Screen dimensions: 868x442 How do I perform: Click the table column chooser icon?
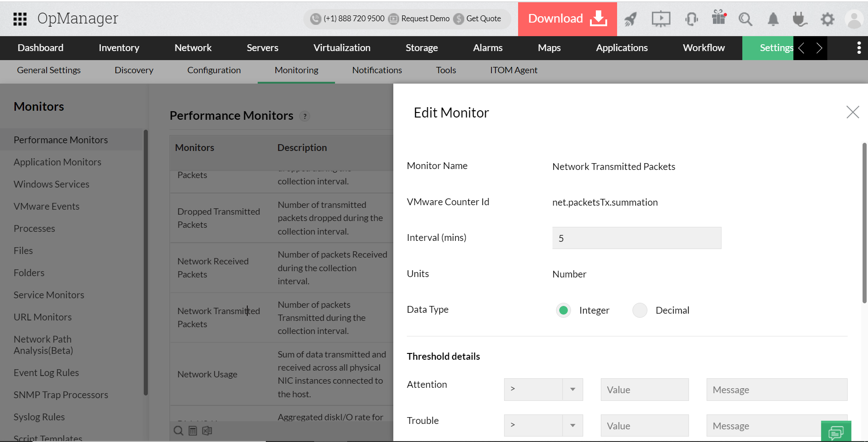[x=193, y=431]
